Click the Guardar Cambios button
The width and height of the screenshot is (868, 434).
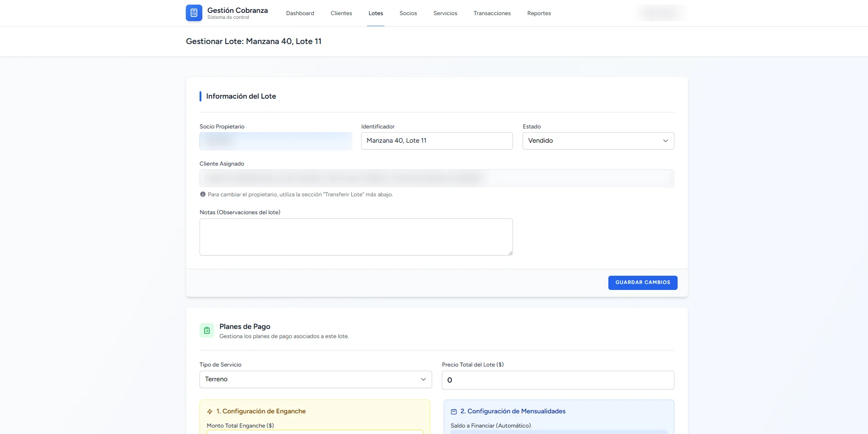point(643,283)
